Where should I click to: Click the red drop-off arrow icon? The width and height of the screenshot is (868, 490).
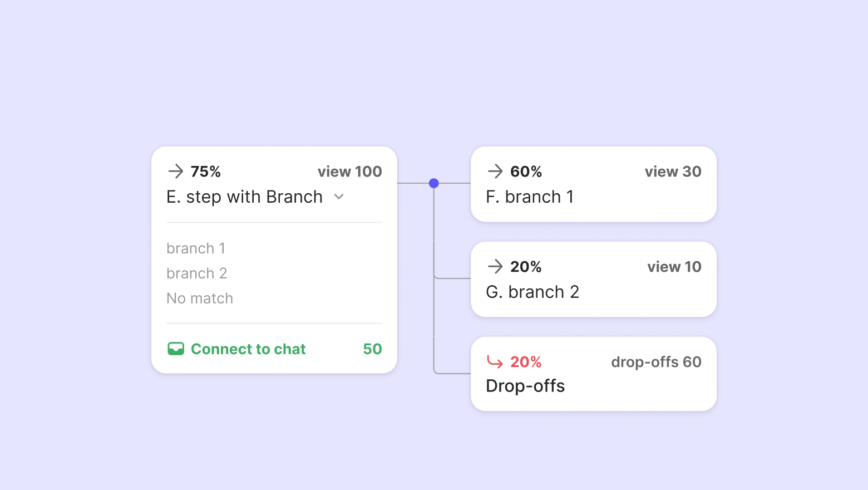pos(495,362)
